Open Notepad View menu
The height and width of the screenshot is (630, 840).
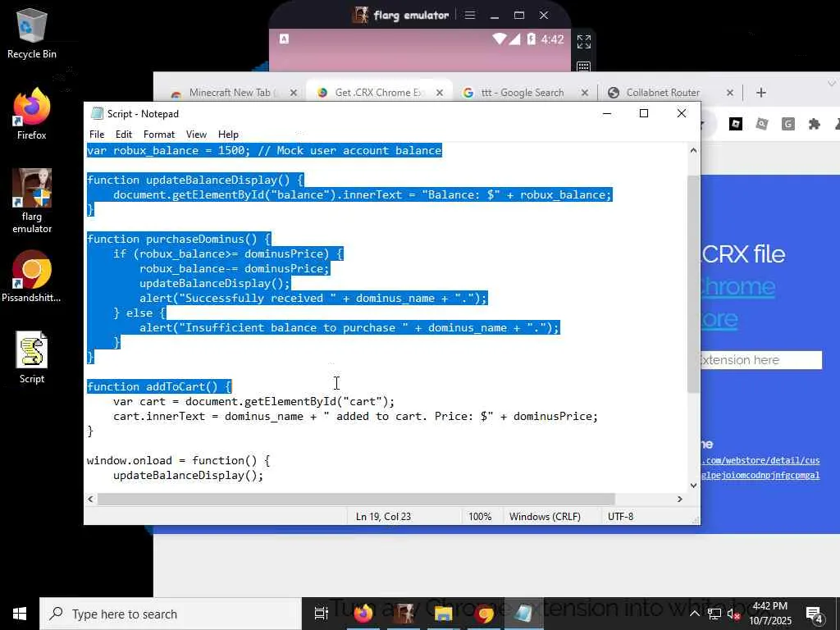[196, 135]
